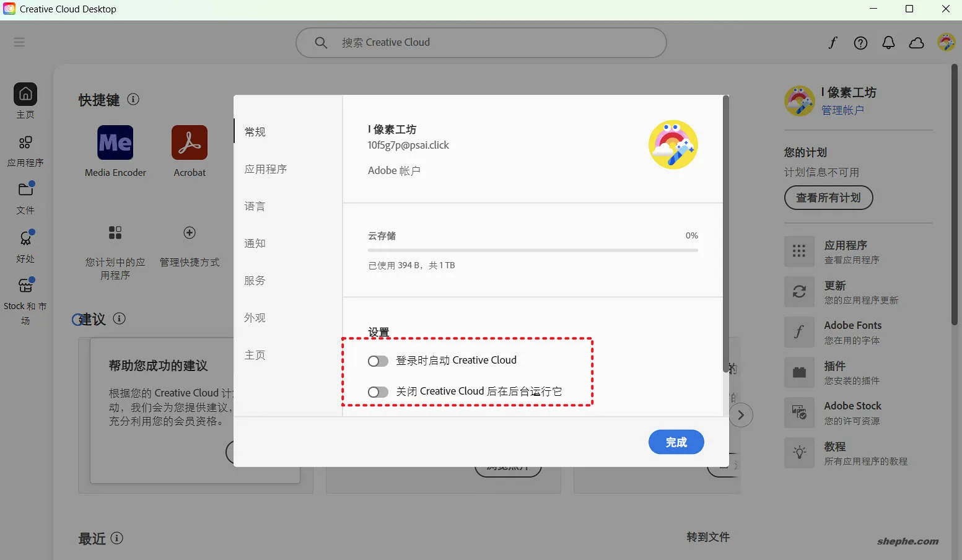Open Adobe Stock icon in right panel
962x560 pixels.
pos(799,413)
